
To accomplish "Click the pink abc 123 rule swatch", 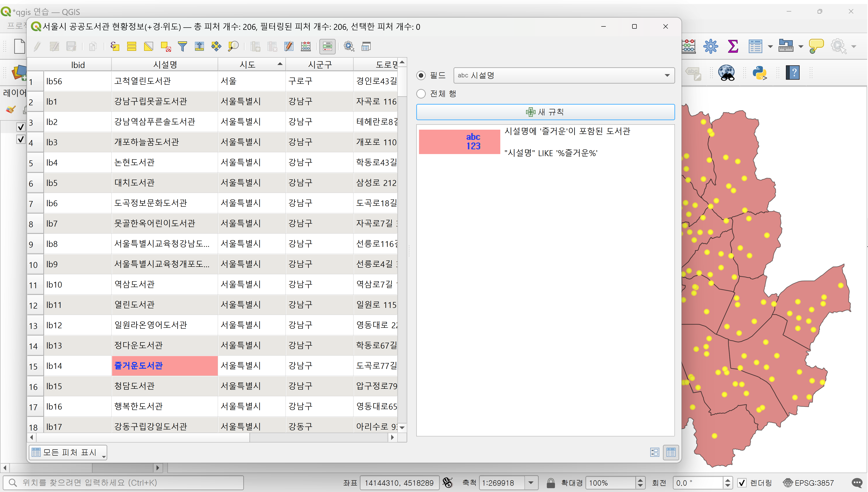I will [x=459, y=142].
